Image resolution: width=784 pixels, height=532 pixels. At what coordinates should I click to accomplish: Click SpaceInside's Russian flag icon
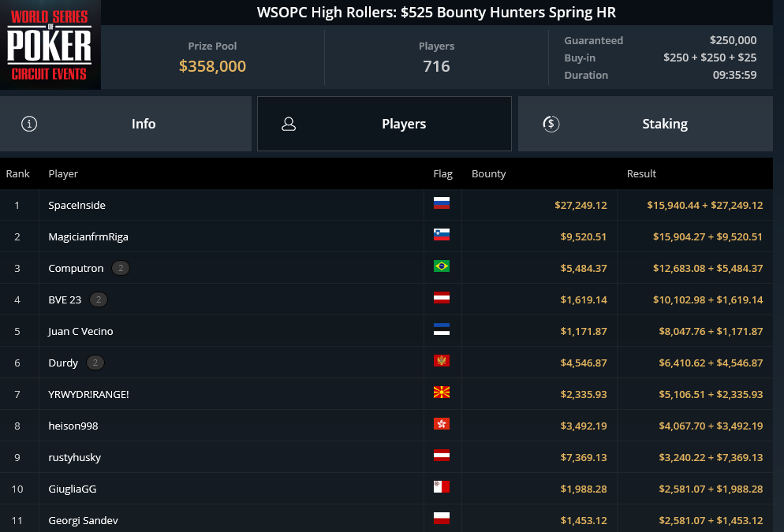442,203
